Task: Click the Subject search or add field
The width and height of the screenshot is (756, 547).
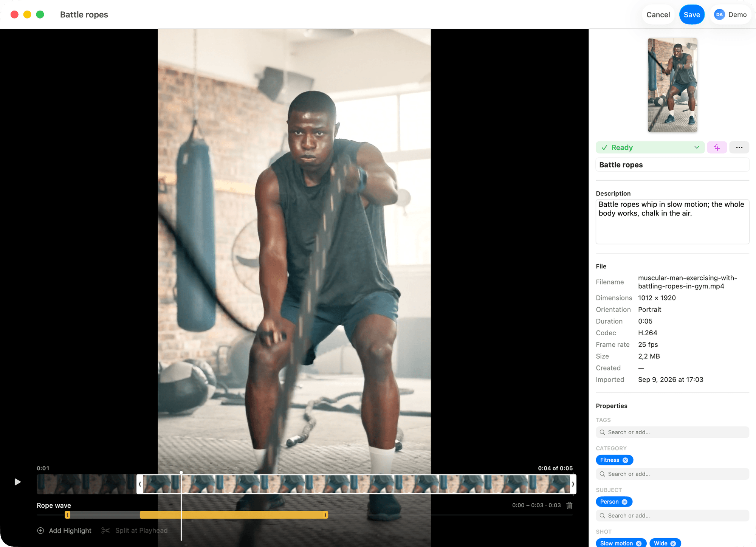Action: pos(672,515)
